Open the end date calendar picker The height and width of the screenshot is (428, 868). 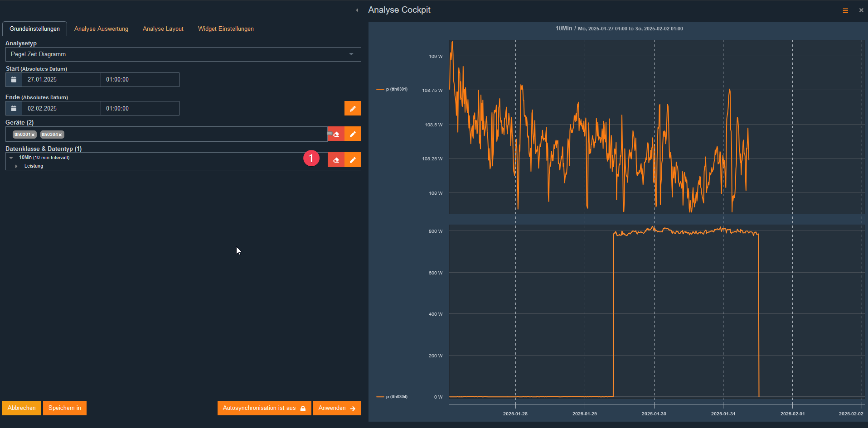[14, 109]
